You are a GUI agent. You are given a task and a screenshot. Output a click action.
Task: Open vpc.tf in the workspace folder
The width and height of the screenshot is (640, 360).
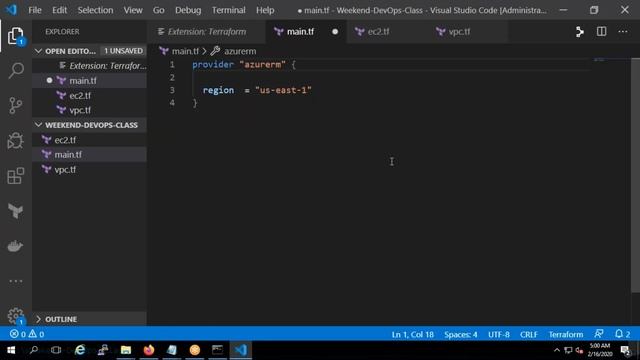(x=89, y=169)
